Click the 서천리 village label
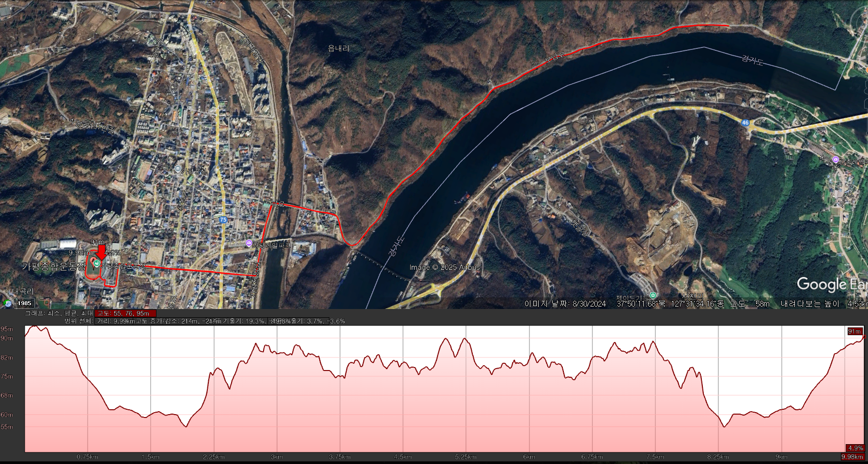 click(x=692, y=296)
